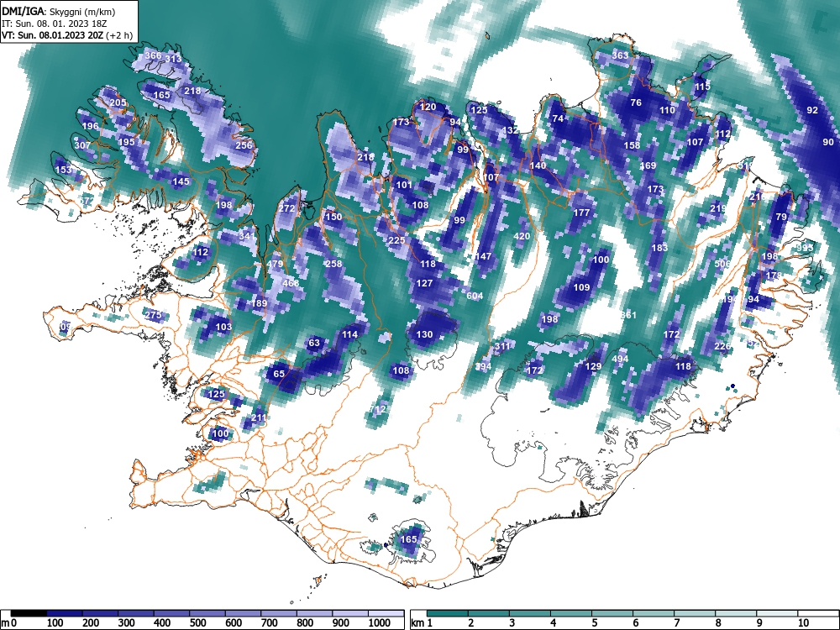Click the visibility value 604 on the map

475,296
